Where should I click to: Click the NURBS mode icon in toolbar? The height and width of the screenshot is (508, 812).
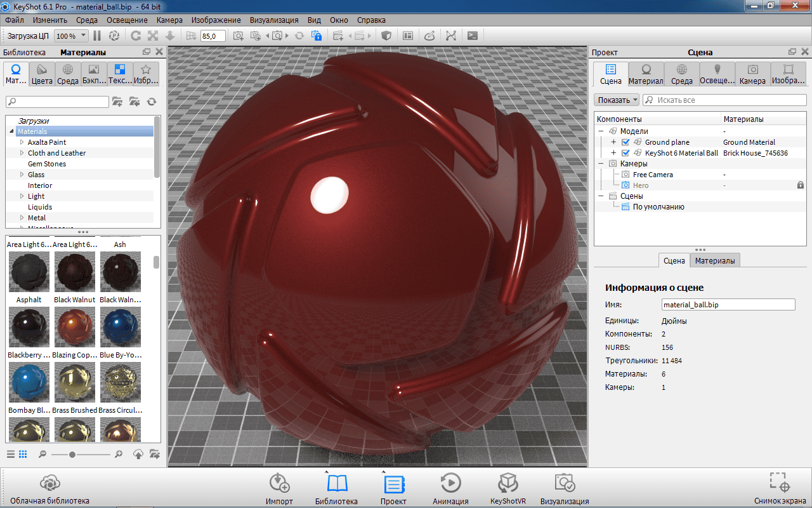click(451, 36)
